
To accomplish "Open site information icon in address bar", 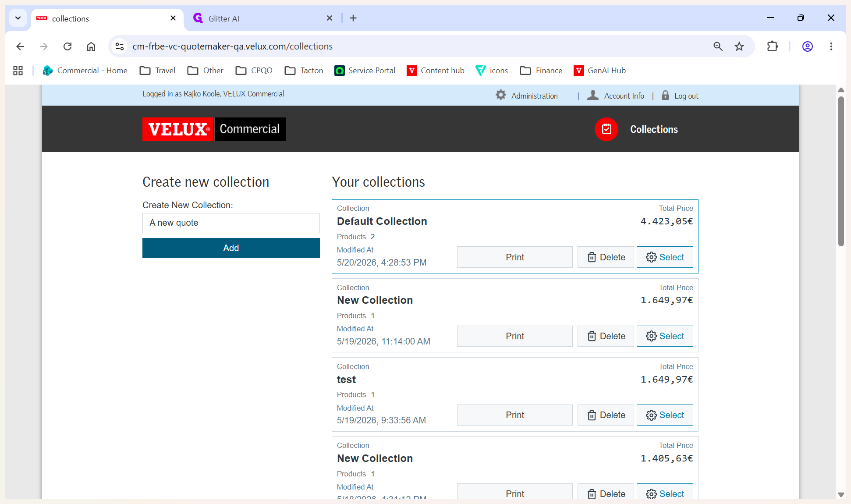I will tap(120, 46).
